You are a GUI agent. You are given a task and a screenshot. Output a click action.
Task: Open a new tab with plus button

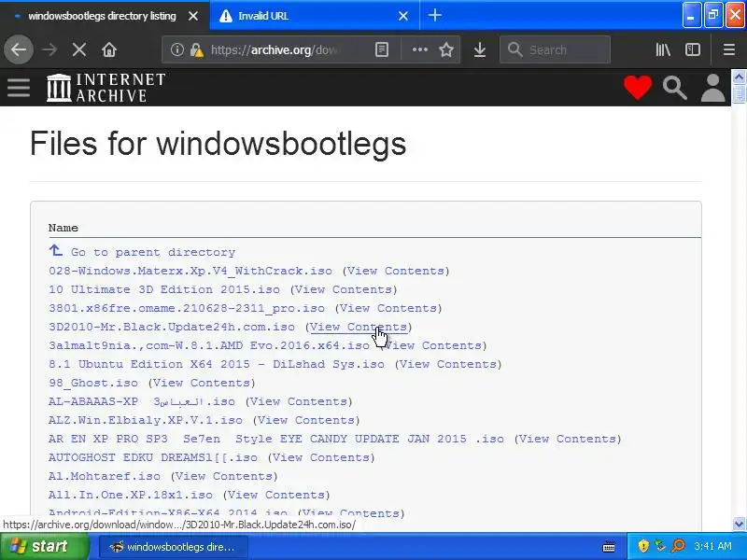tap(434, 15)
